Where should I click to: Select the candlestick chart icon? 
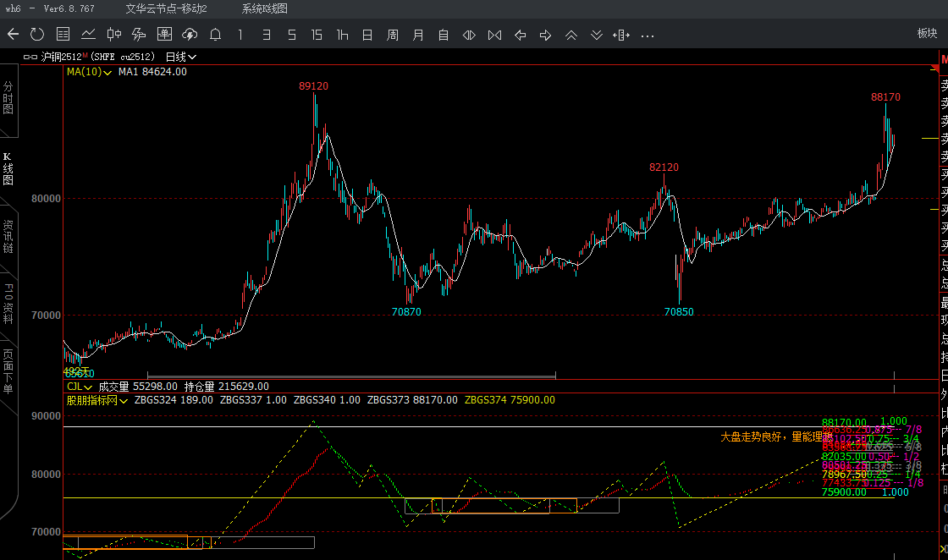click(x=113, y=35)
